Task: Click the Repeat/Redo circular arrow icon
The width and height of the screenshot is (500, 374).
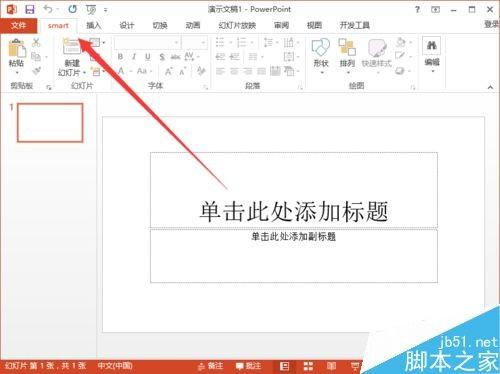Action: (x=72, y=9)
